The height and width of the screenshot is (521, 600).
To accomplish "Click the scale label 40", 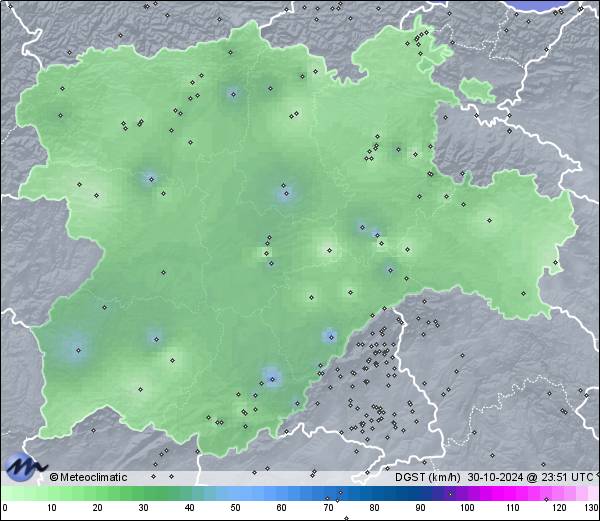I will 189,508.
